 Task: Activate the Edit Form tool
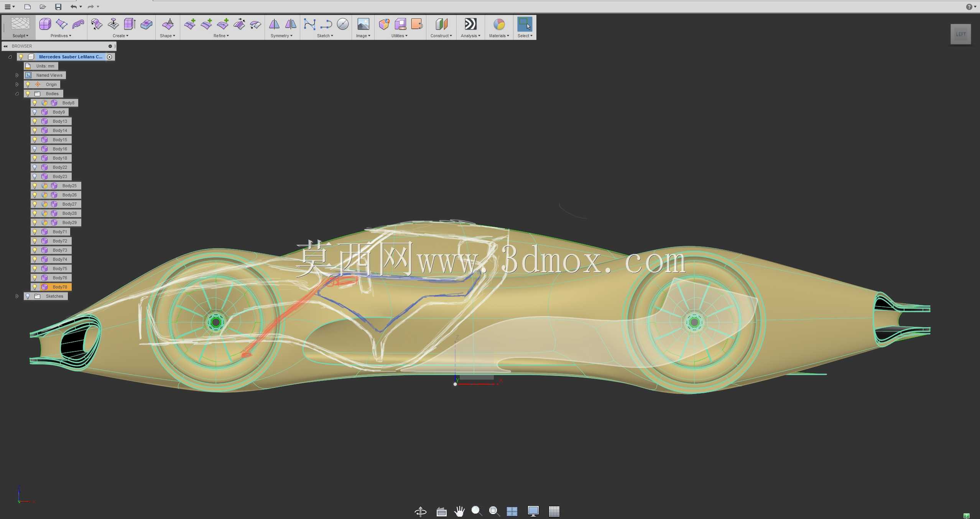point(168,24)
